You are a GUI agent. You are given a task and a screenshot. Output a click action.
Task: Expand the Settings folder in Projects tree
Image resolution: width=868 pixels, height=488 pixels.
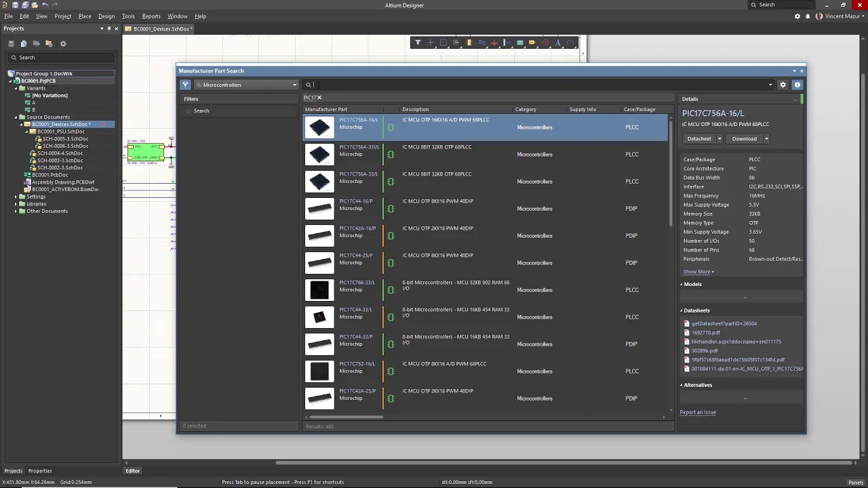pos(16,197)
